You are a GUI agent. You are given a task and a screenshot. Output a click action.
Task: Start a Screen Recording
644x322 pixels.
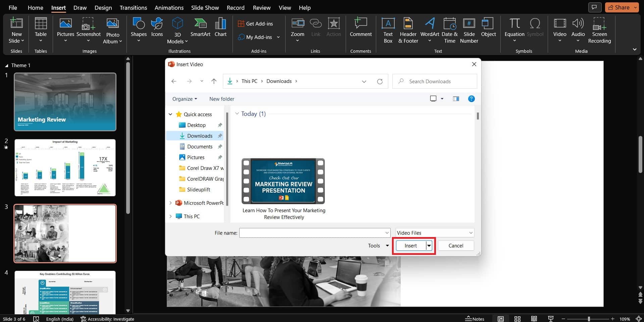599,30
